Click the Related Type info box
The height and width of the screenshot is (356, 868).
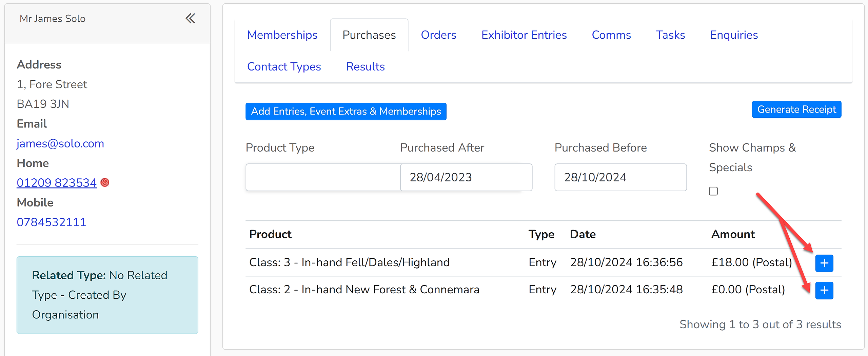point(107,295)
